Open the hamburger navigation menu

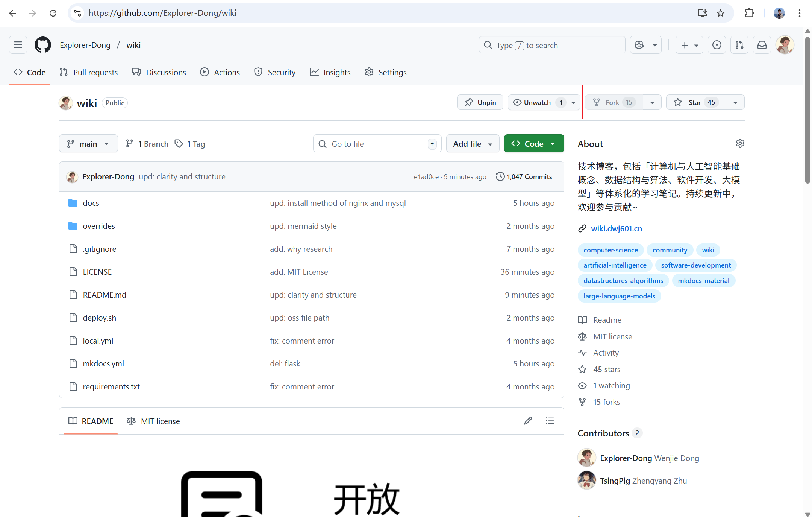pos(18,45)
